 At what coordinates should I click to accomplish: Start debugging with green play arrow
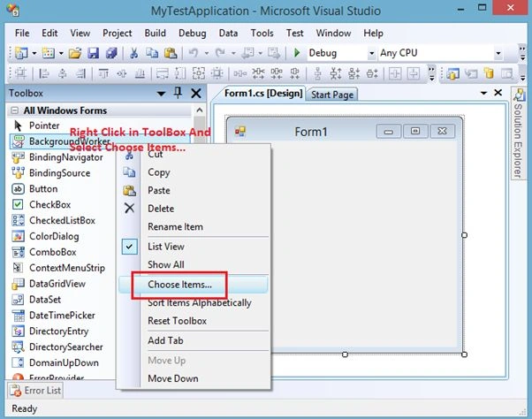[297, 53]
